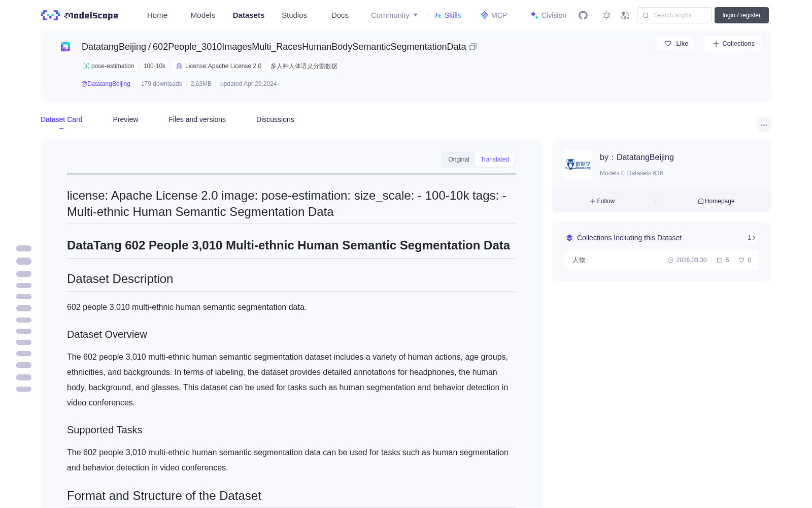Visit the publisher Homepage

[716, 201]
